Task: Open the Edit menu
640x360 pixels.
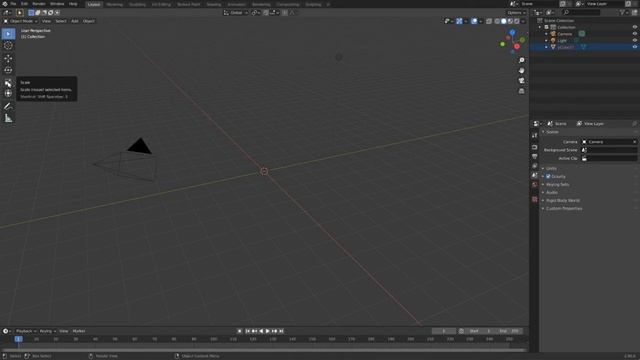Action: click(x=24, y=4)
